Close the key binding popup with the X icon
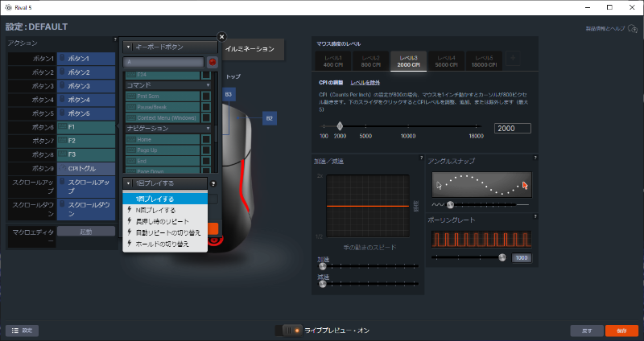This screenshot has height=341, width=644. pyautogui.click(x=222, y=37)
